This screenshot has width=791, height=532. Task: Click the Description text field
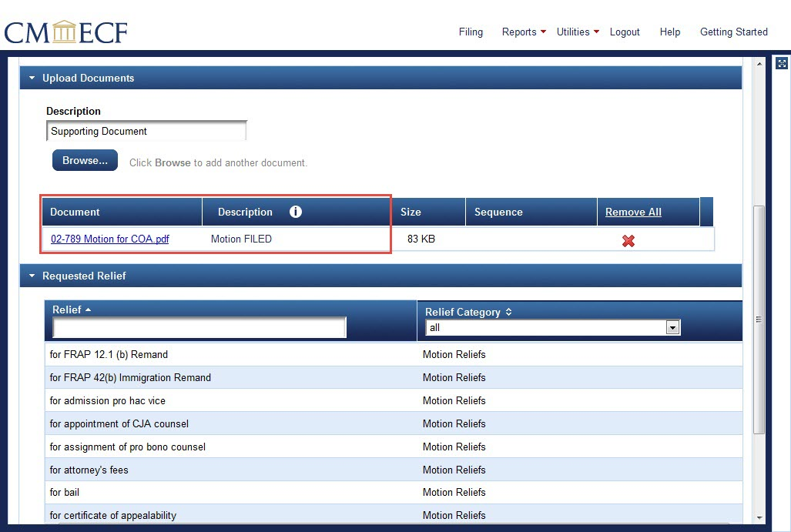click(x=146, y=132)
